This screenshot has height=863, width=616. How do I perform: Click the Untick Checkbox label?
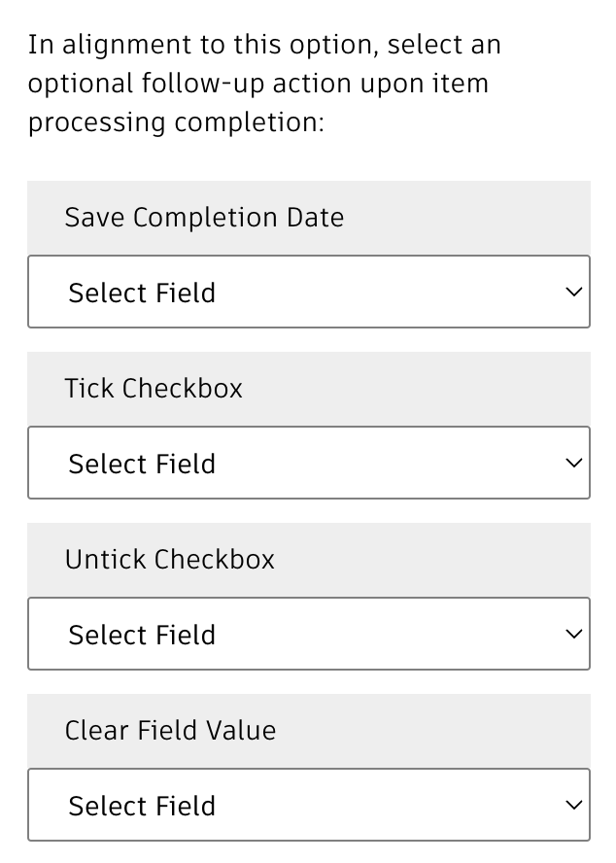tap(170, 559)
